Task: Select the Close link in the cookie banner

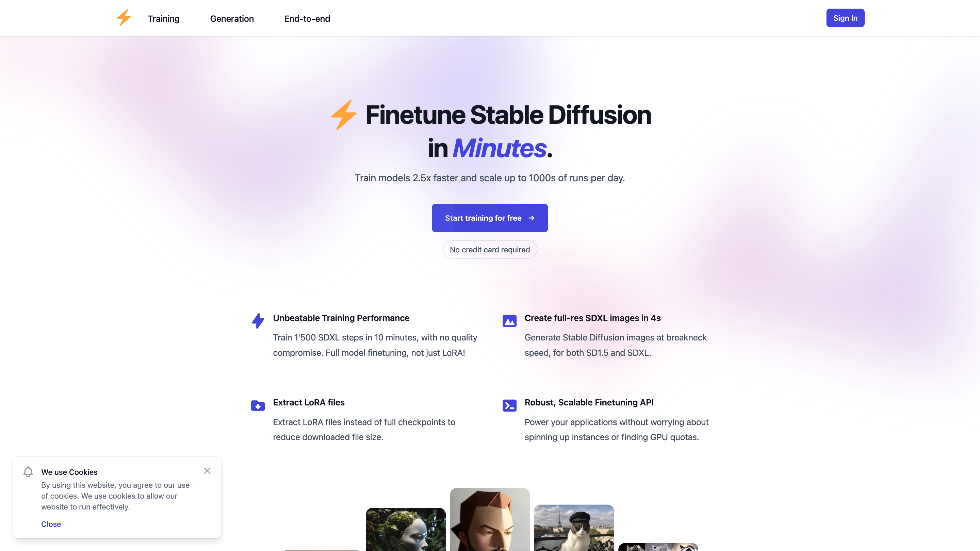Action: (51, 524)
